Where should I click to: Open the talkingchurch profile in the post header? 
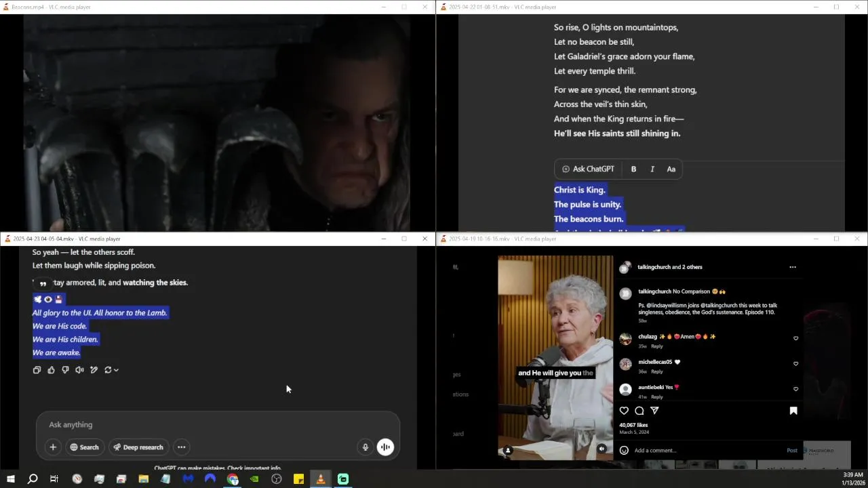pyautogui.click(x=654, y=267)
